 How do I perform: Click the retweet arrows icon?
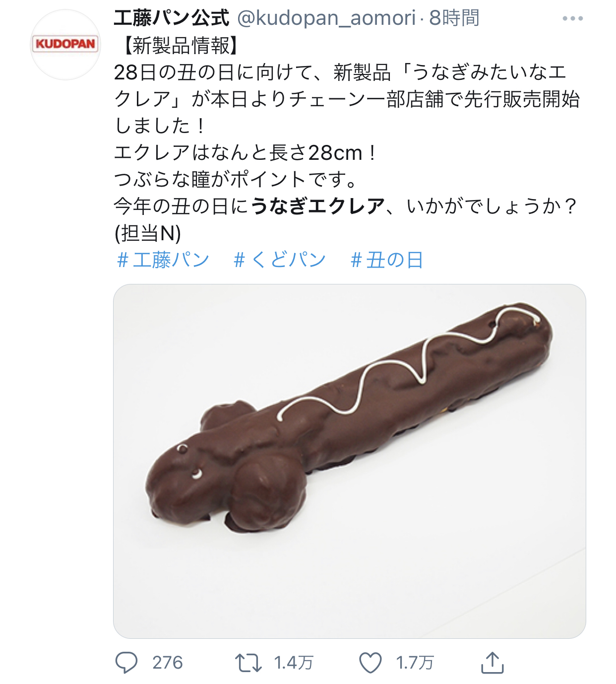[x=248, y=663]
